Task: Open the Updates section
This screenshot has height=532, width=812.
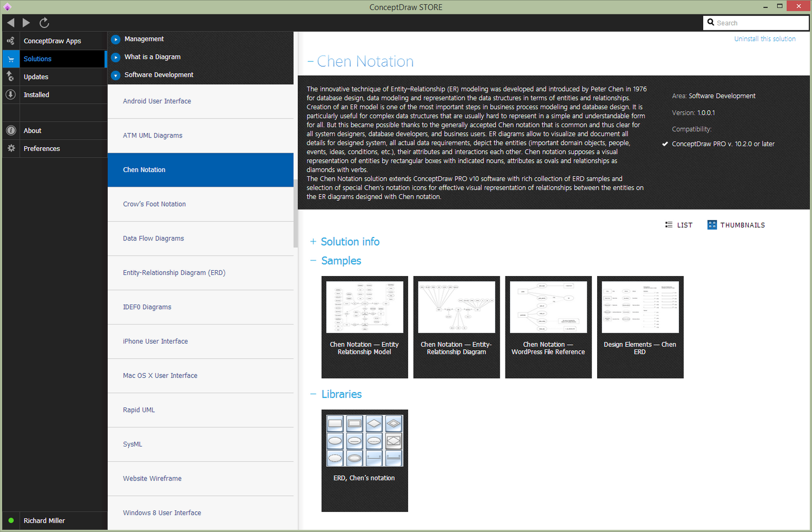Action: coord(36,77)
